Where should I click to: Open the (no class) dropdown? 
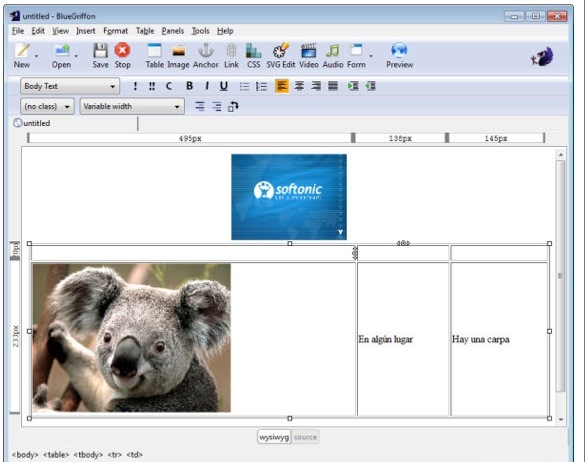[x=47, y=106]
